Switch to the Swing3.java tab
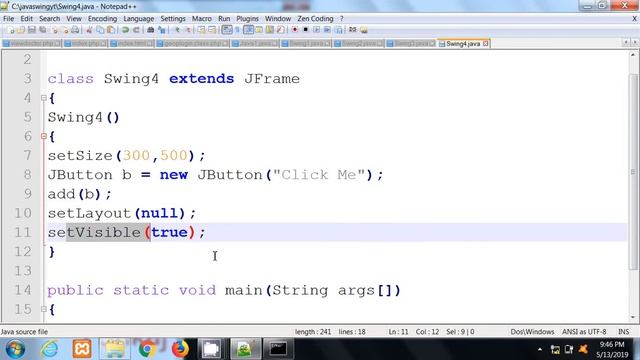The width and height of the screenshot is (640, 360). (x=410, y=43)
